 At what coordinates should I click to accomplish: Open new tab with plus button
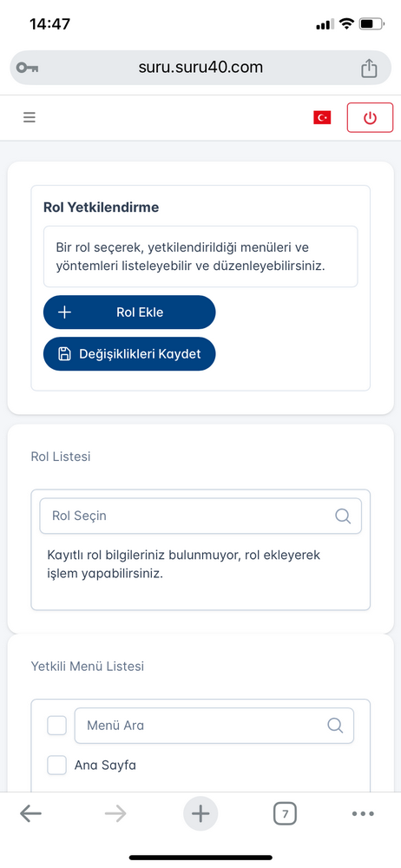pyautogui.click(x=200, y=813)
